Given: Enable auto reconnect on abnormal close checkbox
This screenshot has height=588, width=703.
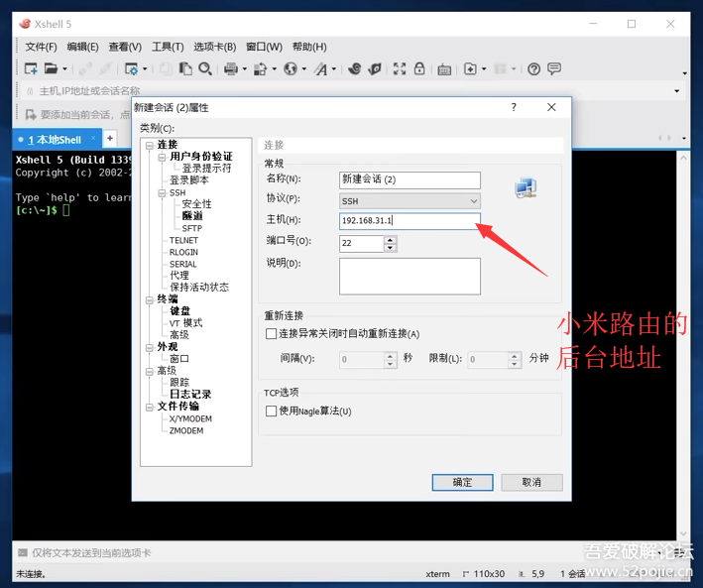Looking at the screenshot, I should [271, 334].
